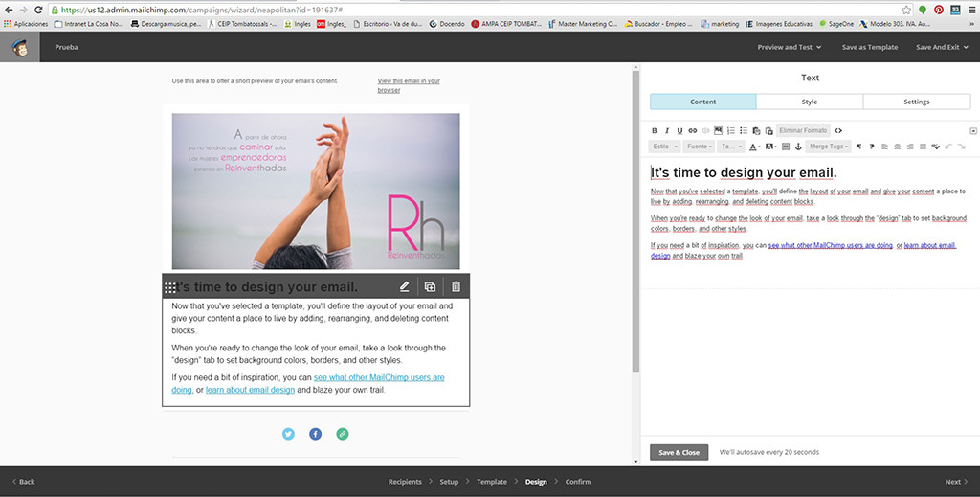
Task: Insert a hyperlink with the link icon
Action: click(x=693, y=130)
